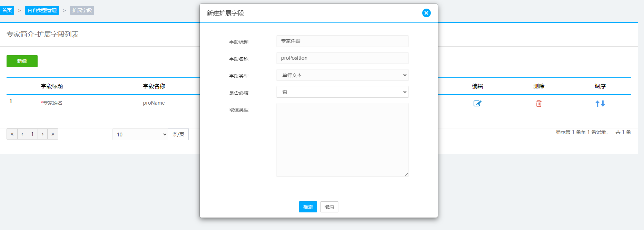Image resolution: width=644 pixels, height=230 pixels.
Task: Jump to the last page
Action: 53,134
